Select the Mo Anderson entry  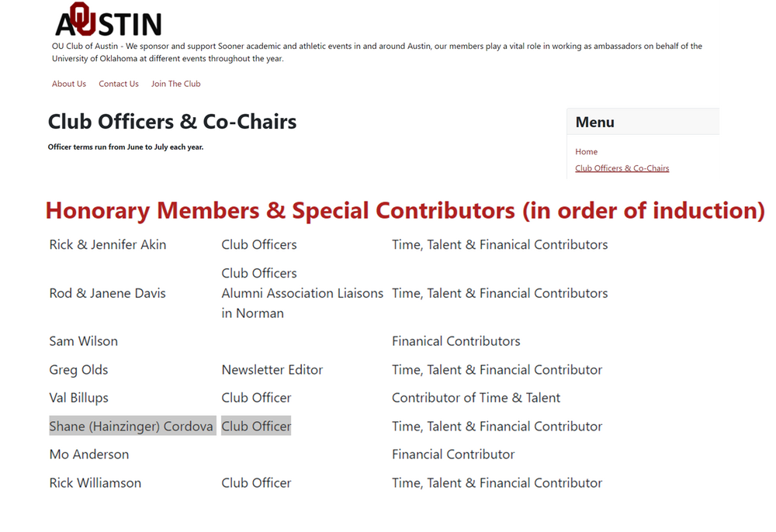(88, 454)
